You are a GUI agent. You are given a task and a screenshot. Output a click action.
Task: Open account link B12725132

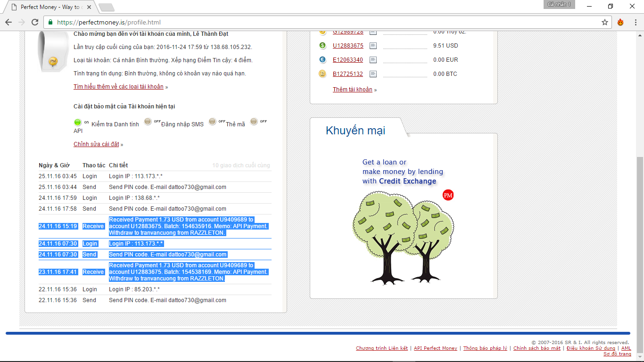point(348,74)
